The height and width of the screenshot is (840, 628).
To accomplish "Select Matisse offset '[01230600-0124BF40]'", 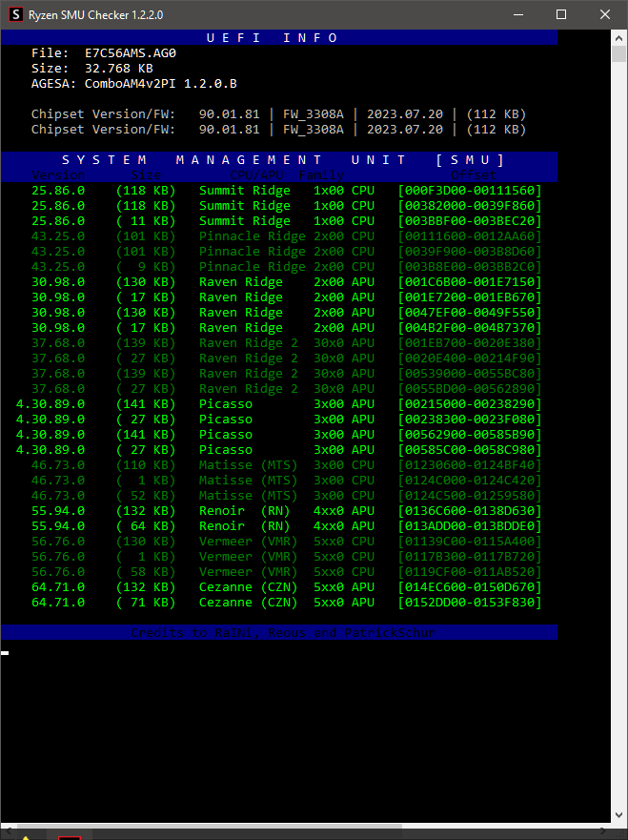I will click(470, 465).
